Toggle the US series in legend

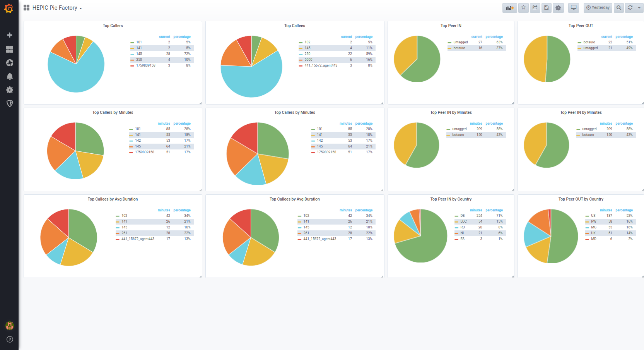(593, 216)
